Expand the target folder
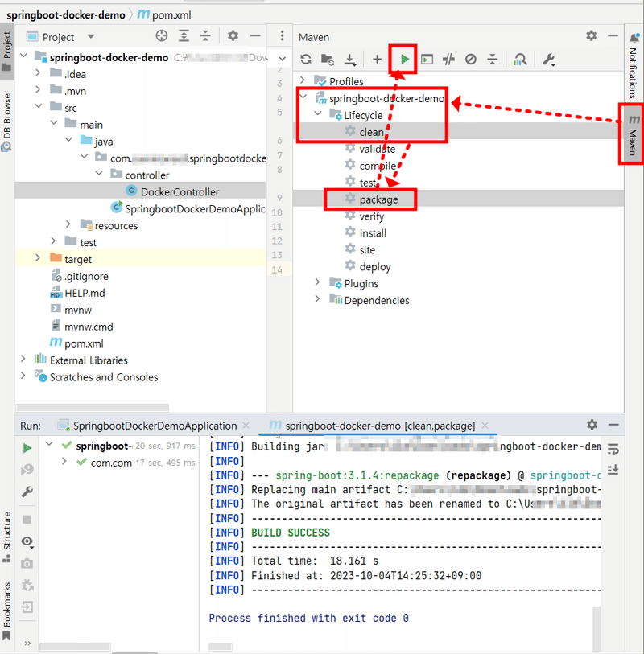The image size is (644, 654). [x=38, y=257]
